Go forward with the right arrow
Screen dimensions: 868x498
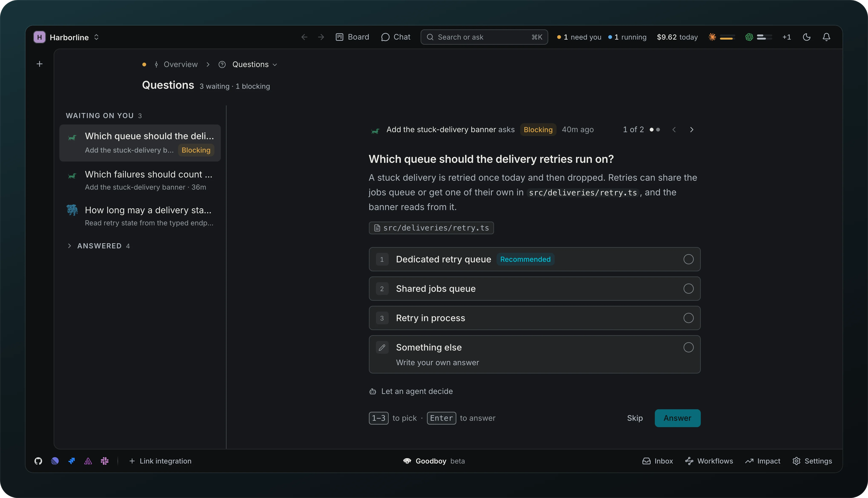(321, 37)
